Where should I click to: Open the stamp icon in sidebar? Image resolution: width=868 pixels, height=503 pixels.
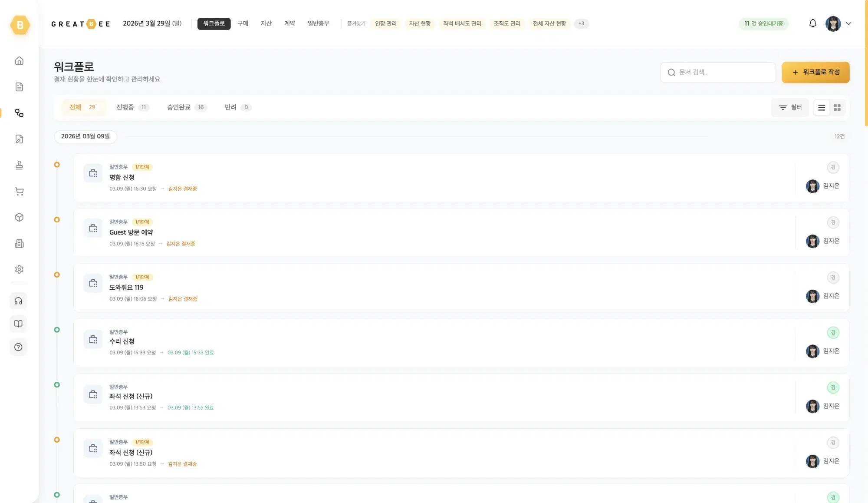[19, 165]
